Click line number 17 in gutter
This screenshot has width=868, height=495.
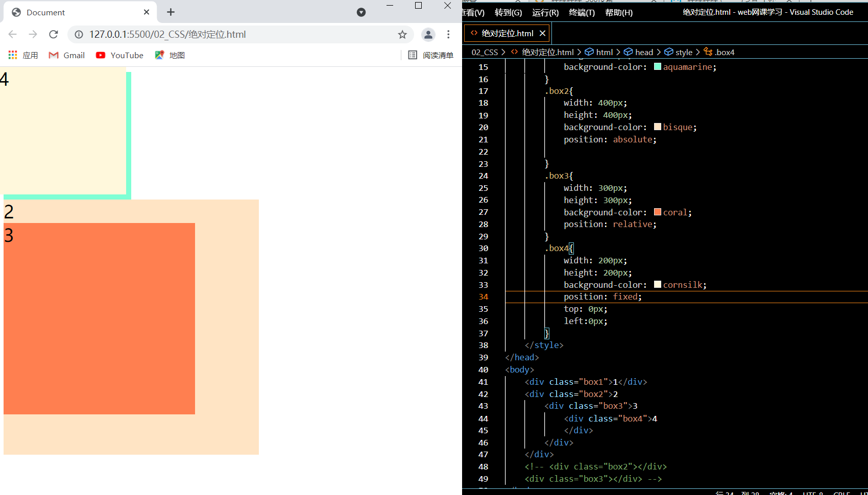[x=483, y=91]
